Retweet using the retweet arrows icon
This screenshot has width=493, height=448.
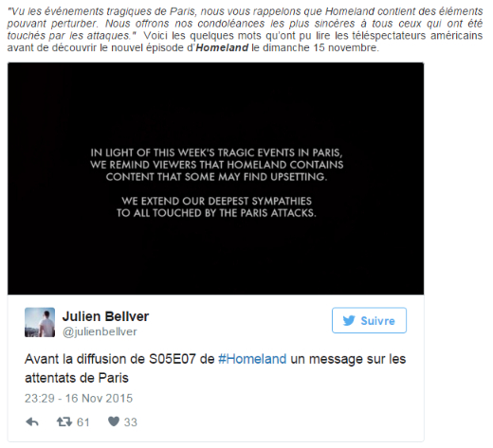[x=64, y=421]
